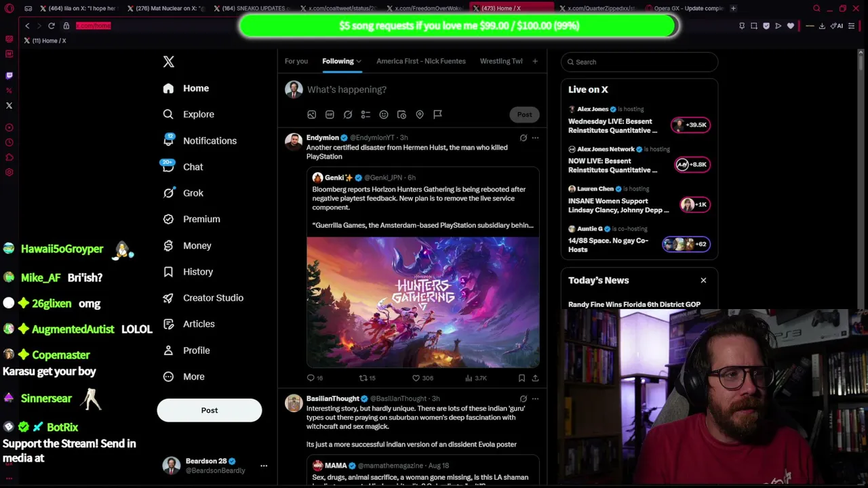Open the Money icon in the sidebar
Image resolution: width=868 pixels, height=488 pixels.
coord(168,245)
